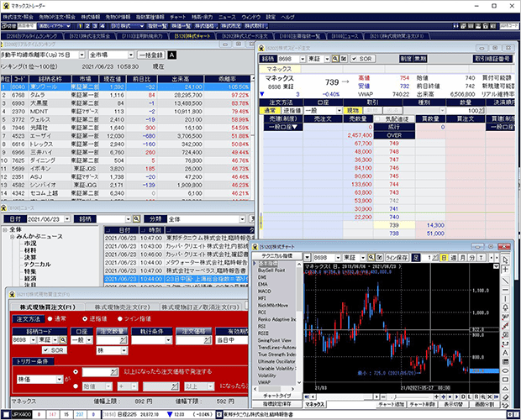The width and height of the screenshot is (521, 420).
Task: Open the 執行条件 dropdown in buy order form
Action: tap(168, 340)
